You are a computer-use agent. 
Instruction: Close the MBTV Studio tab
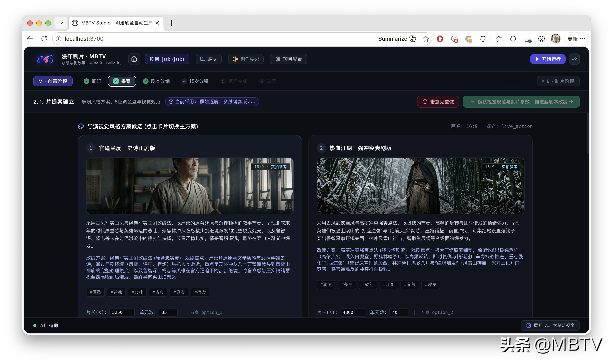[x=157, y=23]
